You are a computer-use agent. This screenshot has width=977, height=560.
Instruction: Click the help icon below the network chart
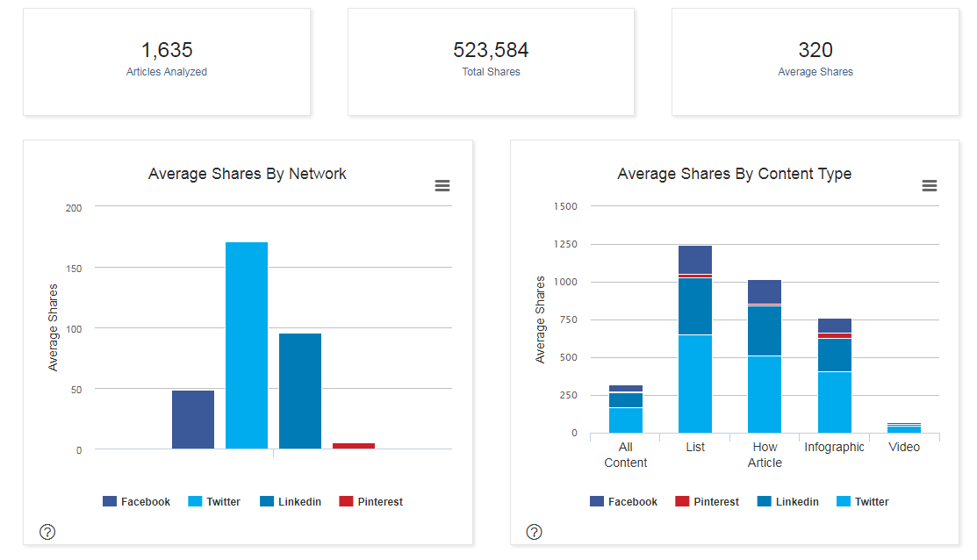click(x=47, y=532)
